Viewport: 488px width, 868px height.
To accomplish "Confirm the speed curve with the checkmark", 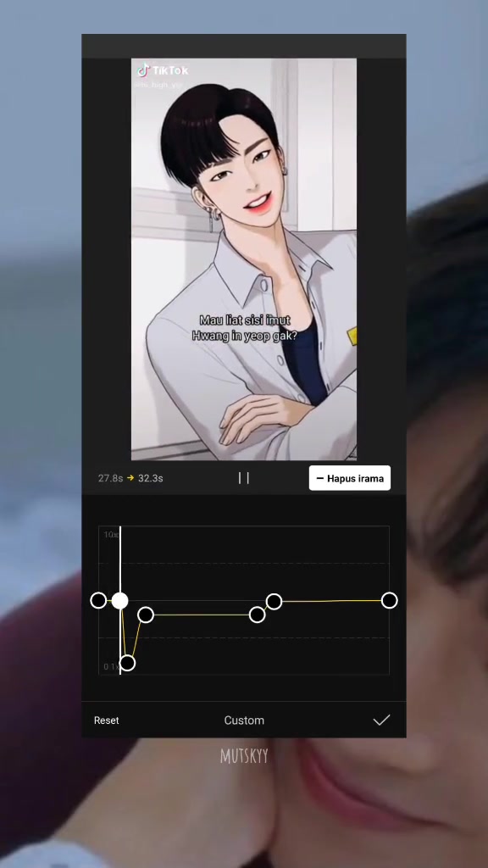I will (x=381, y=720).
